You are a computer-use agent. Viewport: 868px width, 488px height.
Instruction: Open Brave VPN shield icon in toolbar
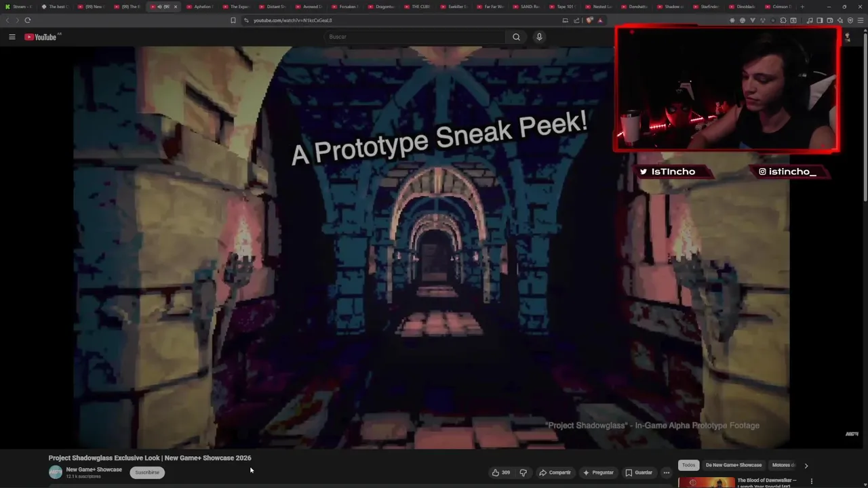850,20
